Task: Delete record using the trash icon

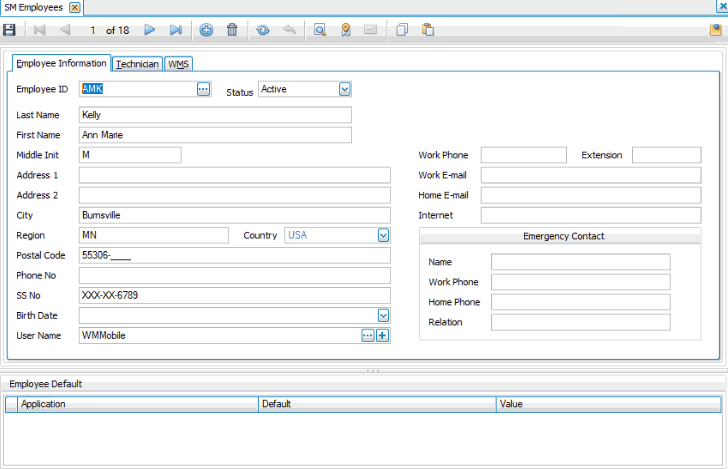Action: [232, 30]
